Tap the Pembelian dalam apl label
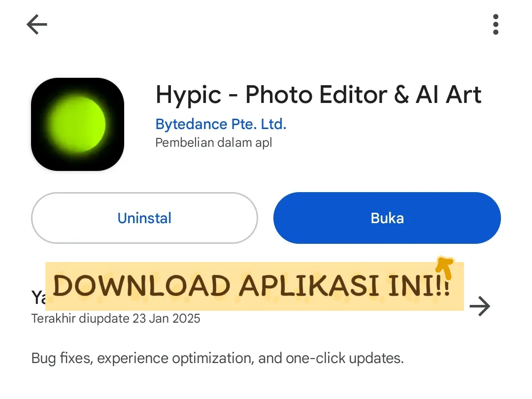The image size is (532, 399). coord(214,142)
